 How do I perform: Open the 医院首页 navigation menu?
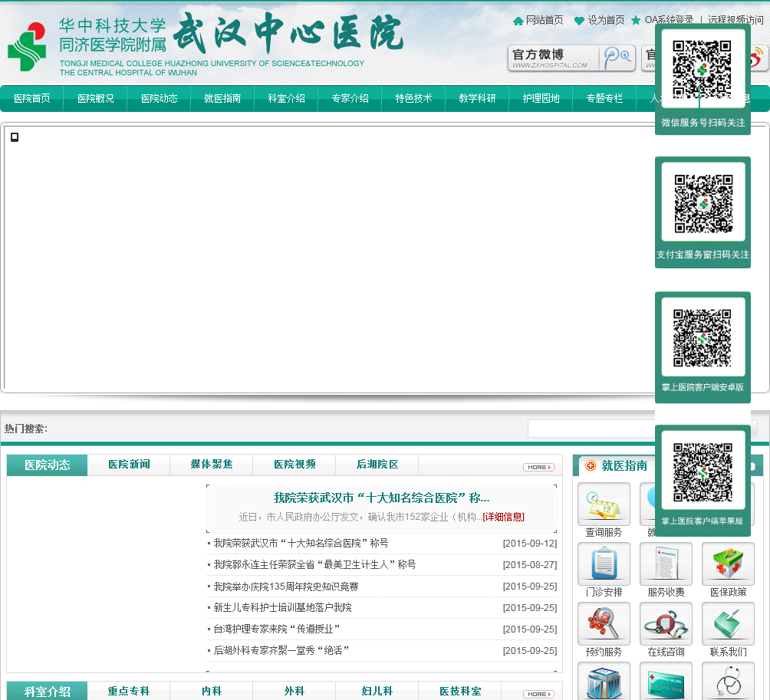coord(32,99)
